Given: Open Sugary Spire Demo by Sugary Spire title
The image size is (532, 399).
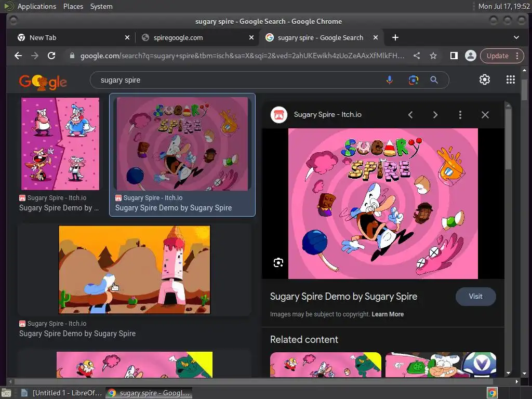Looking at the screenshot, I should pyautogui.click(x=343, y=297).
